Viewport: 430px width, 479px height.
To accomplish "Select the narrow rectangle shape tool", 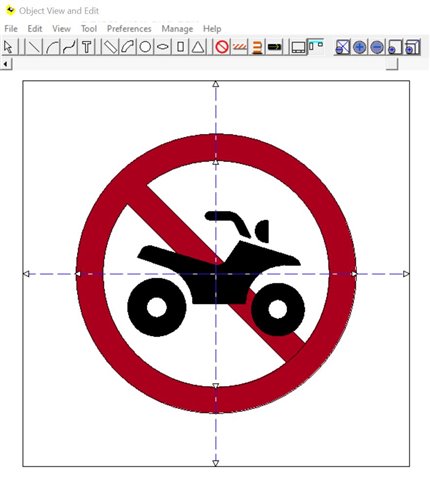I will 180,47.
